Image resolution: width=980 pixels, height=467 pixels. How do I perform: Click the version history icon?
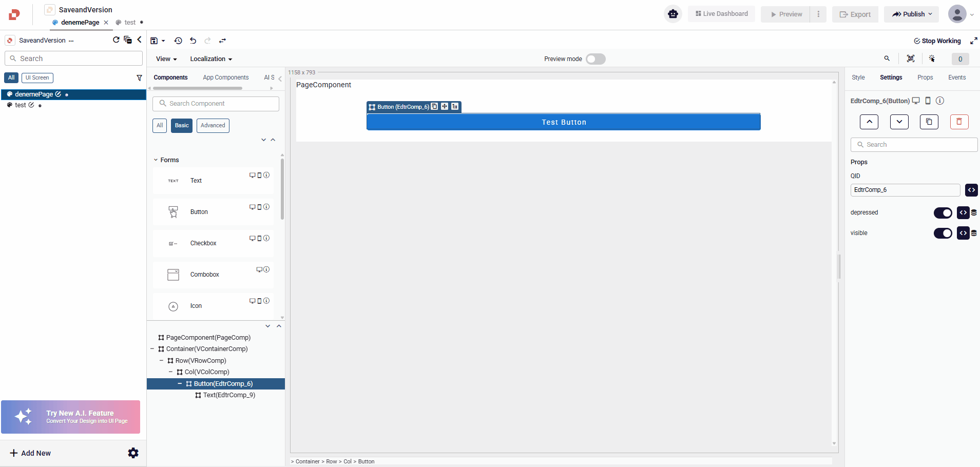(x=178, y=41)
